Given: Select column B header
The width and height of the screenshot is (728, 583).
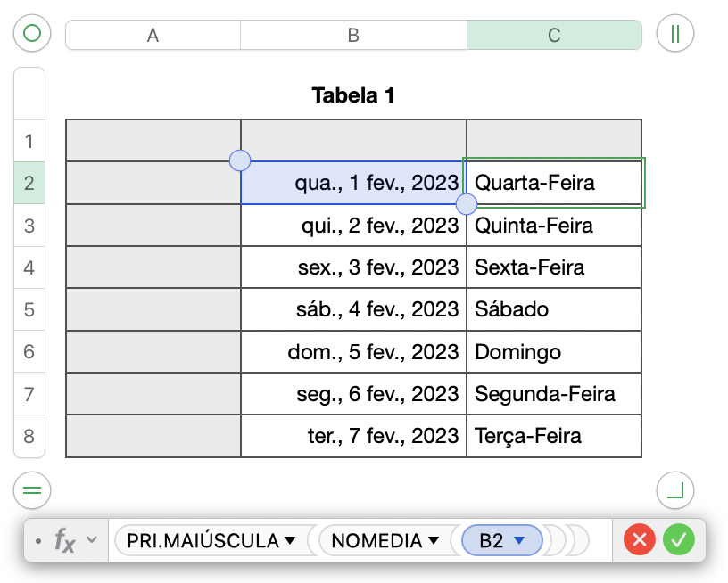Looking at the screenshot, I should point(353,35).
